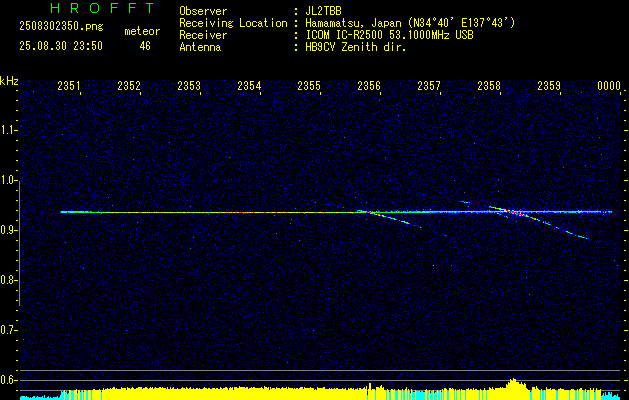Viewport: 629px width, 400px height.
Task: Click the 0.7 kHz axis label
Action: (x=8, y=330)
